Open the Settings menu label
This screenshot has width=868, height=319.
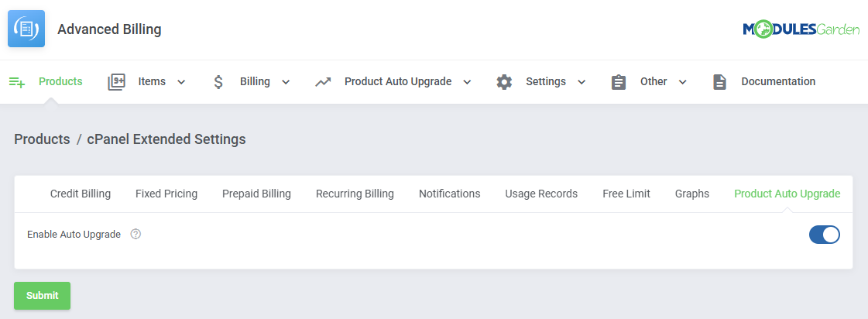tap(546, 81)
